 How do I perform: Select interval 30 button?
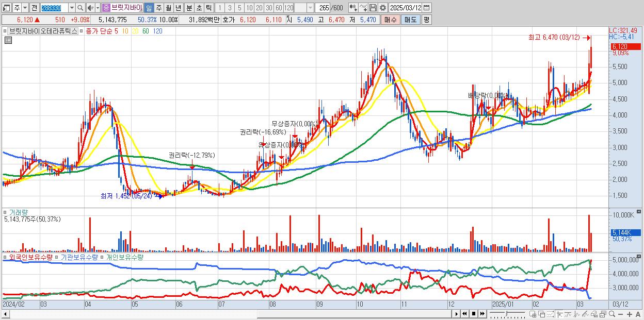click(x=269, y=8)
